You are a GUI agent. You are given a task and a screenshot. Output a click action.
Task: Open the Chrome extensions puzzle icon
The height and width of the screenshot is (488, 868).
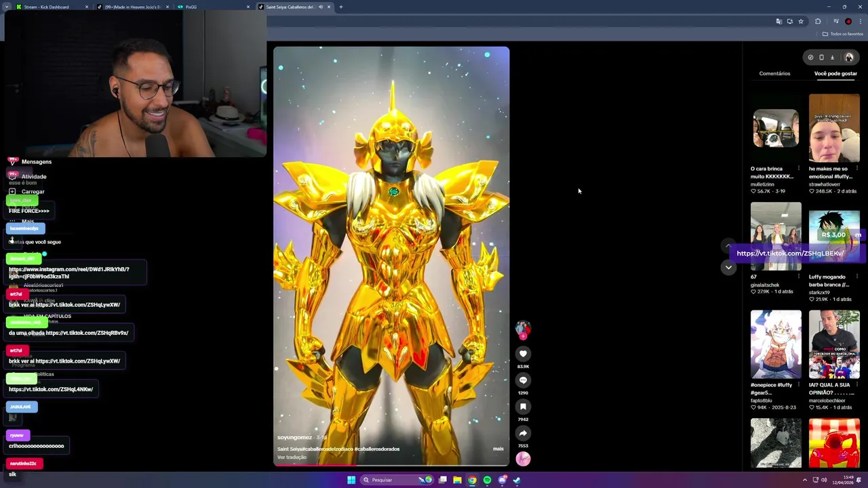point(818,21)
